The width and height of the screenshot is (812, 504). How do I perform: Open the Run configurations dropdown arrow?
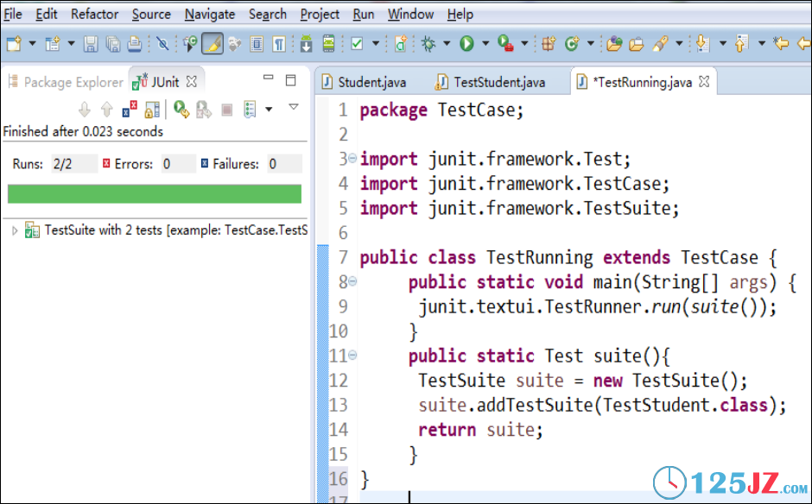click(485, 43)
